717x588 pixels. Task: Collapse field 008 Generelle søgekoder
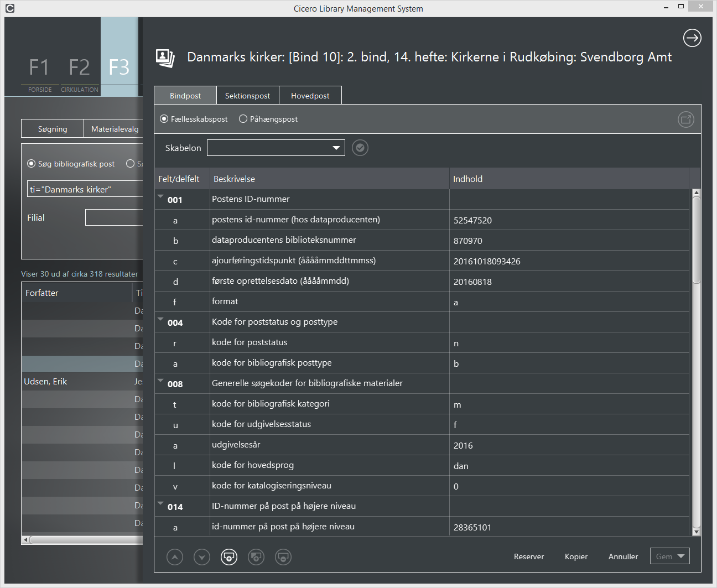pos(160,381)
